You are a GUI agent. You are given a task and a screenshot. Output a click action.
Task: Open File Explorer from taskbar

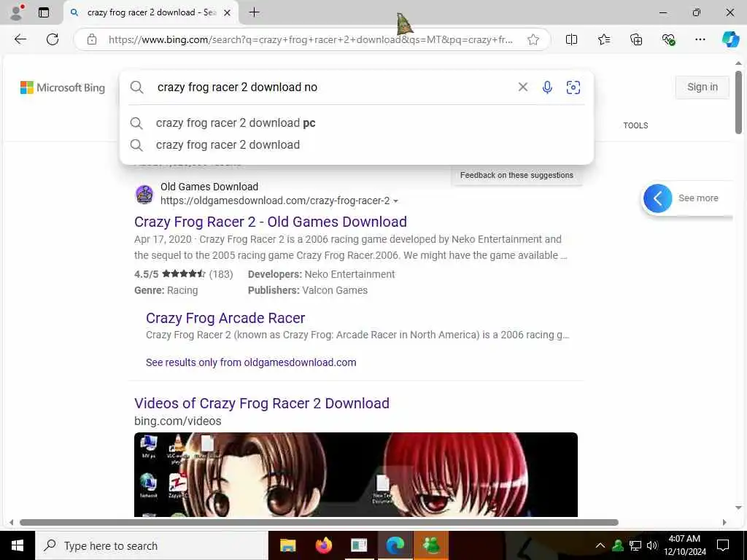tap(287, 545)
